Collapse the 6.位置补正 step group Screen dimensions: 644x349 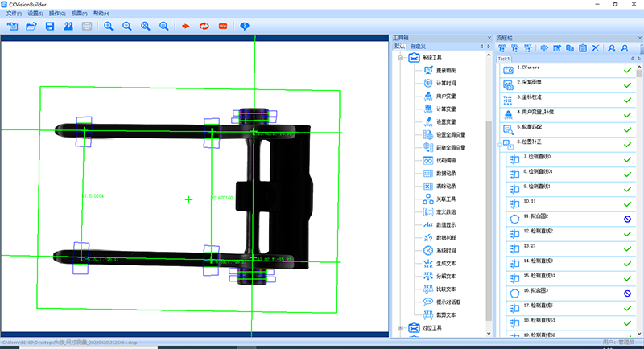coord(500,143)
